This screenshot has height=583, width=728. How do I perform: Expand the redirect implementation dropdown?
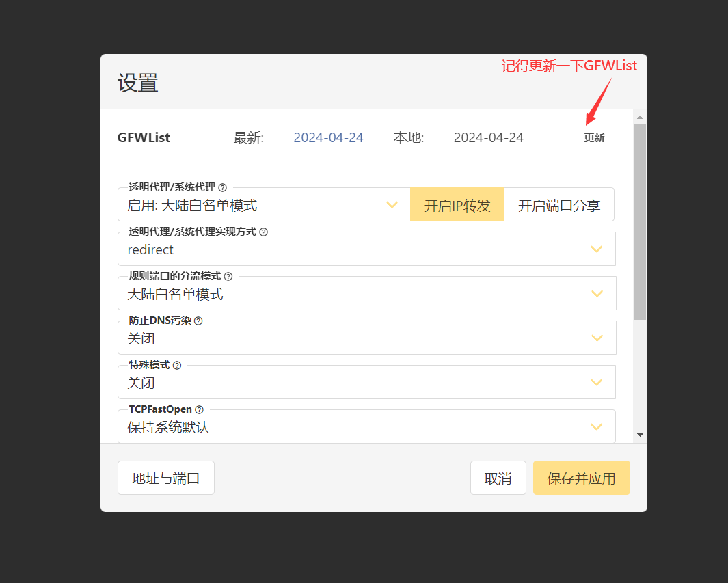(x=366, y=249)
